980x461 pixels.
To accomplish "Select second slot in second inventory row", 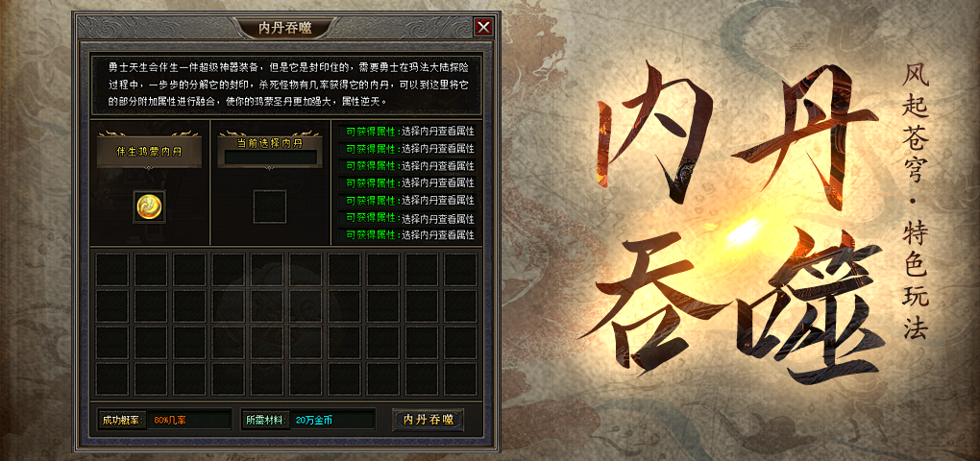I will (151, 306).
